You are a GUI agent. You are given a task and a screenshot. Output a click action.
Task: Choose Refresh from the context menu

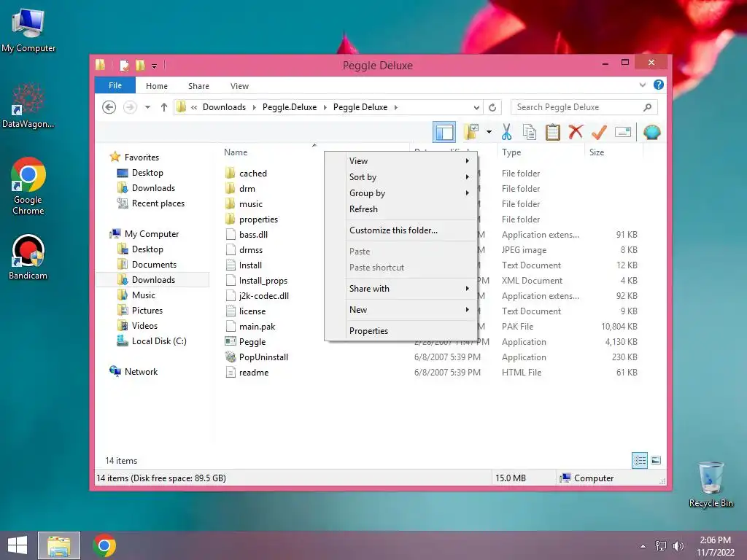[400, 209]
